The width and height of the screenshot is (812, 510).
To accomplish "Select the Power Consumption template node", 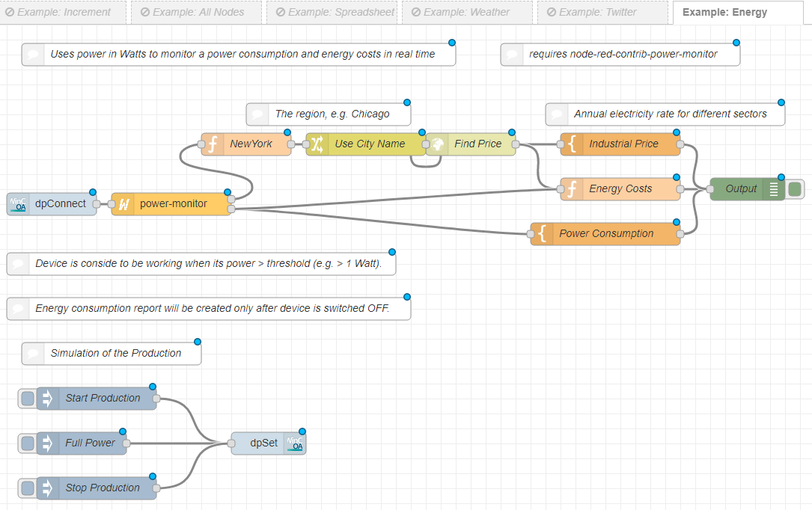I will 606,233.
